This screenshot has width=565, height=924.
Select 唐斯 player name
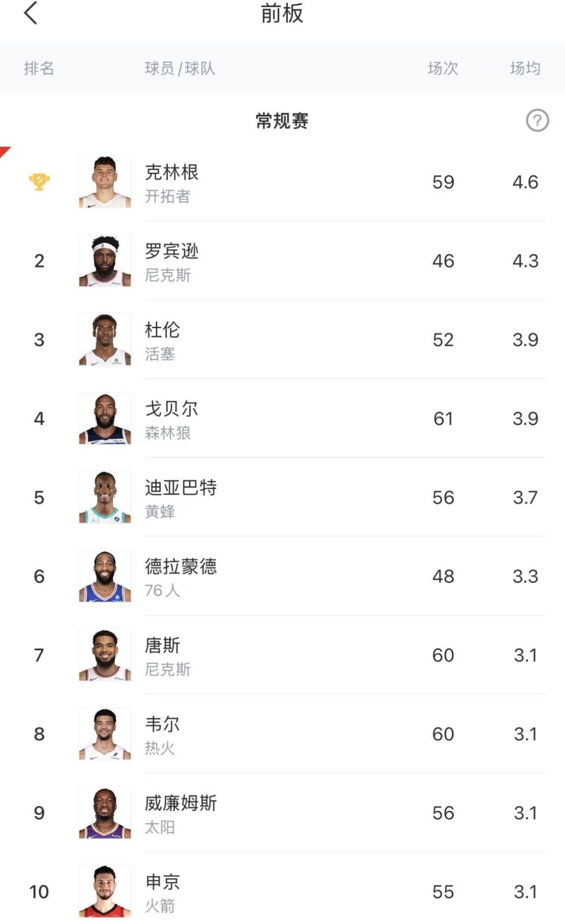(162, 645)
